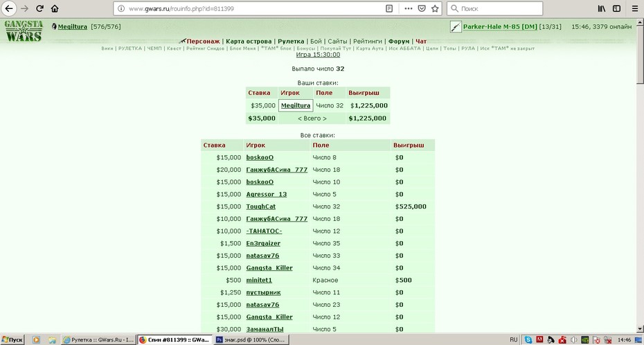Open Gangsta_Killer in Число 34 row

[269, 268]
